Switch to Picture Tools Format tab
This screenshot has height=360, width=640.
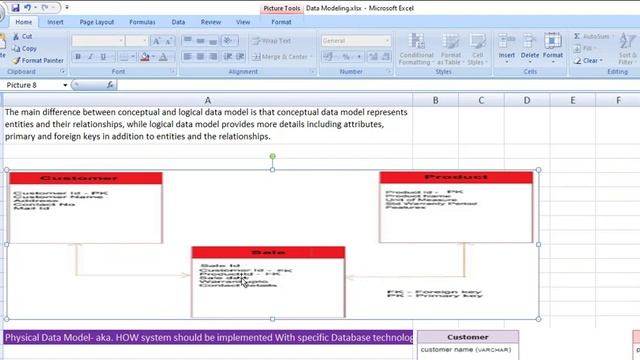point(281,22)
